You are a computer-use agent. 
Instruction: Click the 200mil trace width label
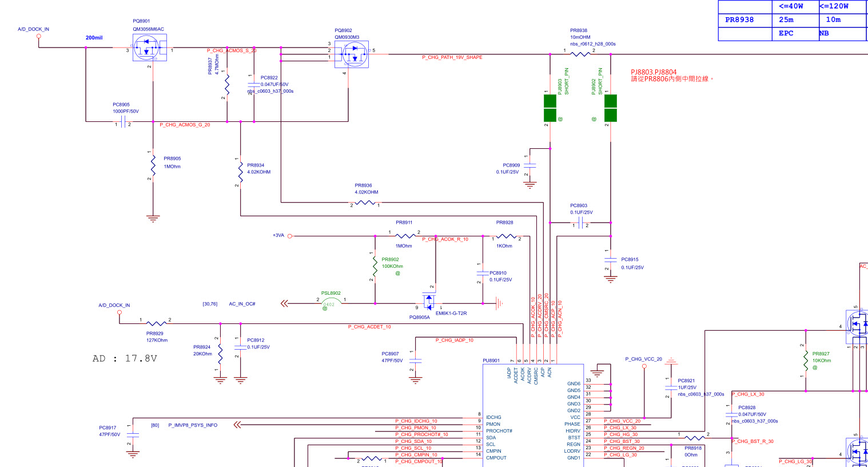[94, 38]
